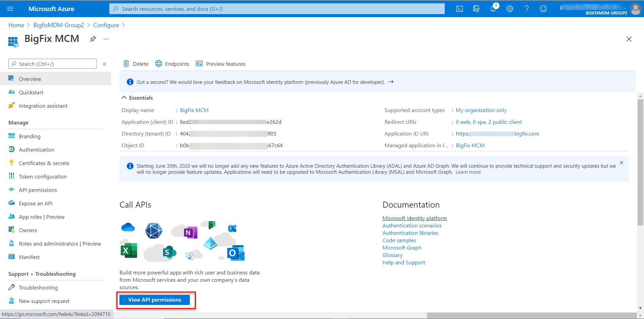Follow the feedback banner arrow
The image size is (644, 319).
coord(391,82)
